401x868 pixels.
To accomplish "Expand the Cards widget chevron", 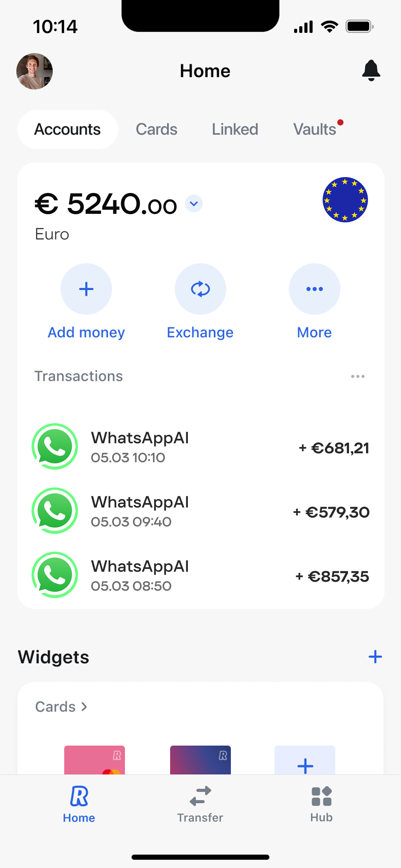I will pyautogui.click(x=84, y=707).
